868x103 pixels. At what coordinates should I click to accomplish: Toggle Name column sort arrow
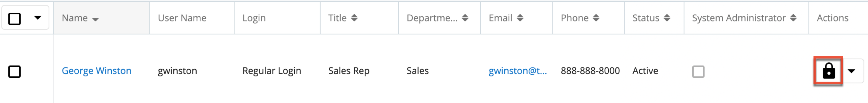95,19
